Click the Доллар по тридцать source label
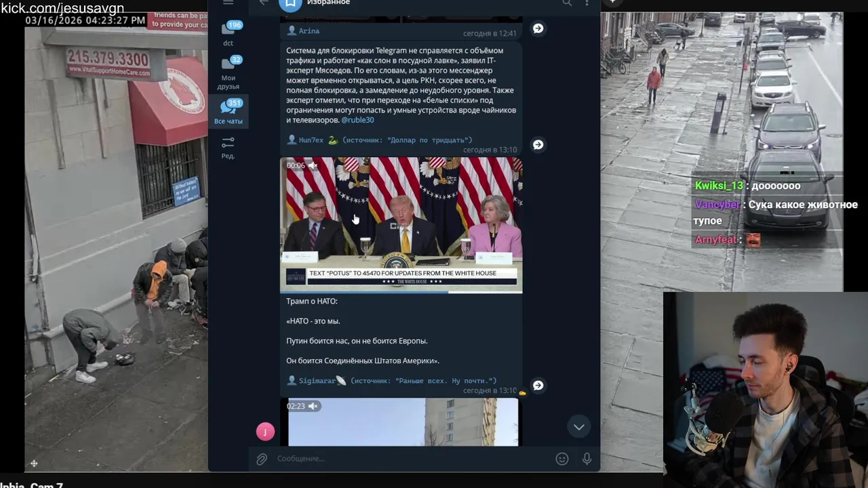Viewport: 868px width, 488px height. coord(427,140)
